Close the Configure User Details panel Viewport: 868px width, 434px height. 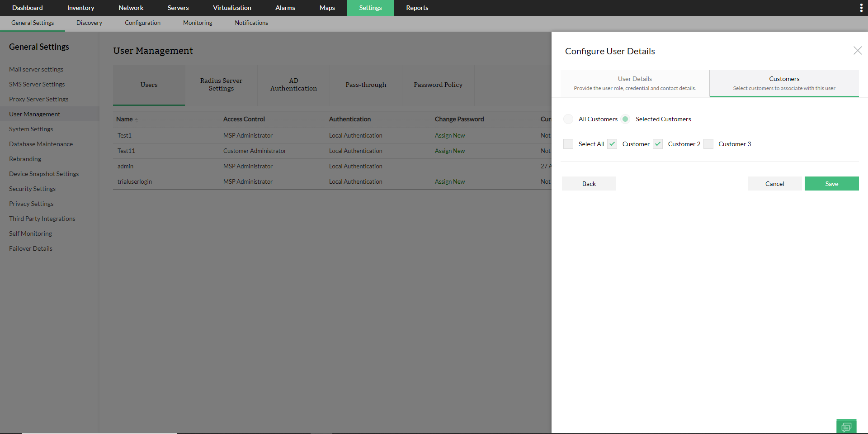[858, 51]
